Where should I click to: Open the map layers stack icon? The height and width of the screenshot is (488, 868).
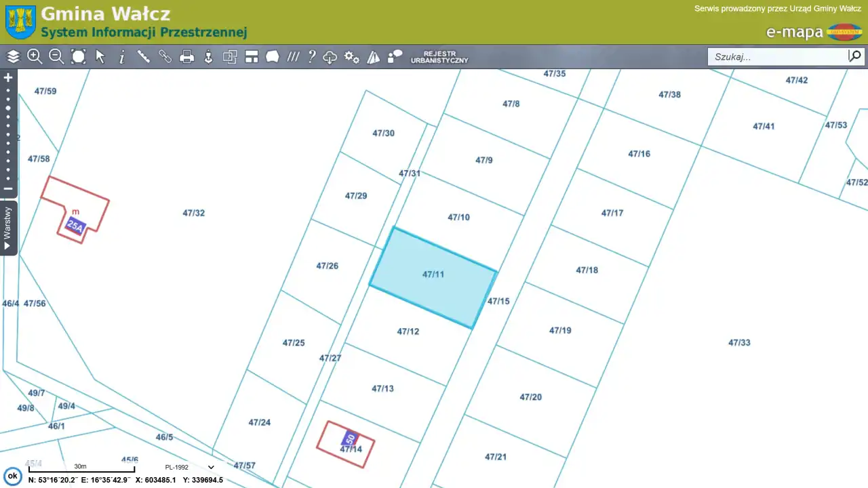[14, 57]
